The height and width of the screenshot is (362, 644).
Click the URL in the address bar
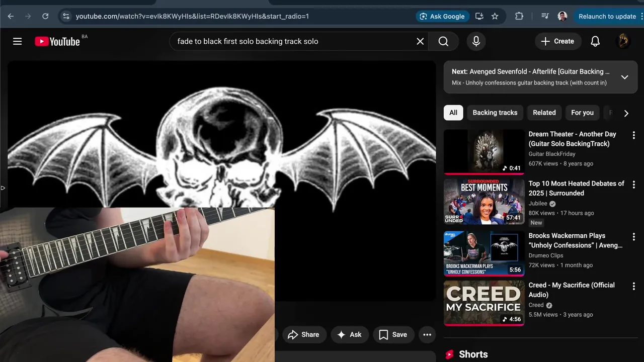coord(192,16)
